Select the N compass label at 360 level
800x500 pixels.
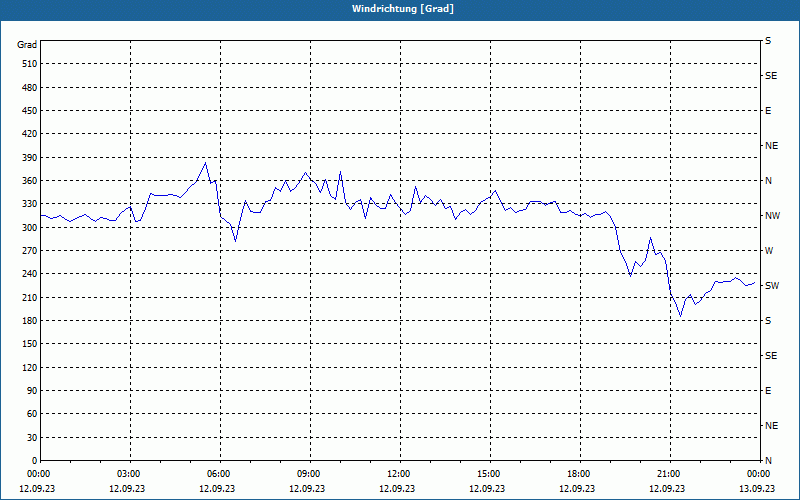[x=768, y=181]
